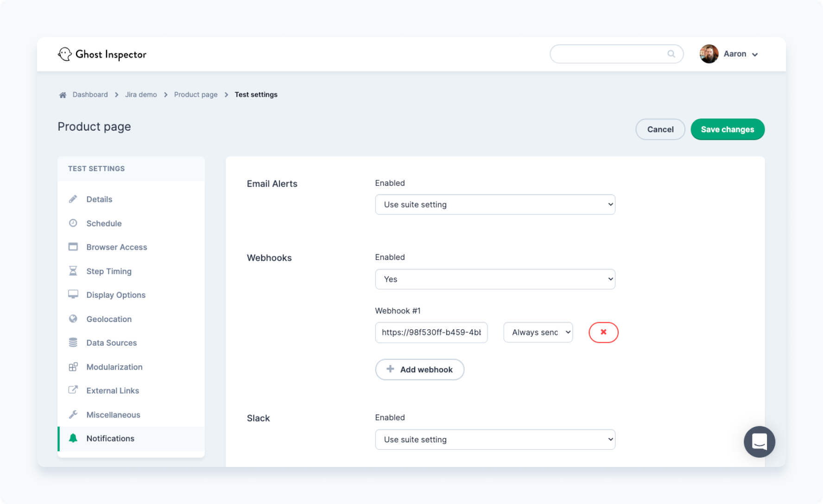This screenshot has height=504, width=823.
Task: Open Display Options via the monitor icon
Action: click(x=73, y=295)
